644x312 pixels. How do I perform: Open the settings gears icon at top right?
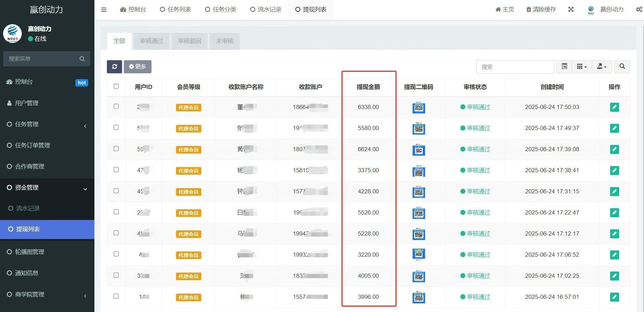click(639, 9)
